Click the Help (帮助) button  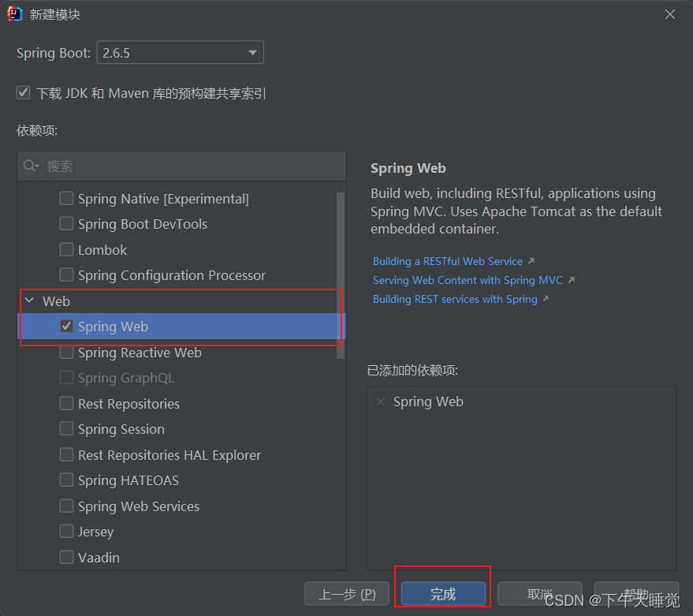click(636, 593)
